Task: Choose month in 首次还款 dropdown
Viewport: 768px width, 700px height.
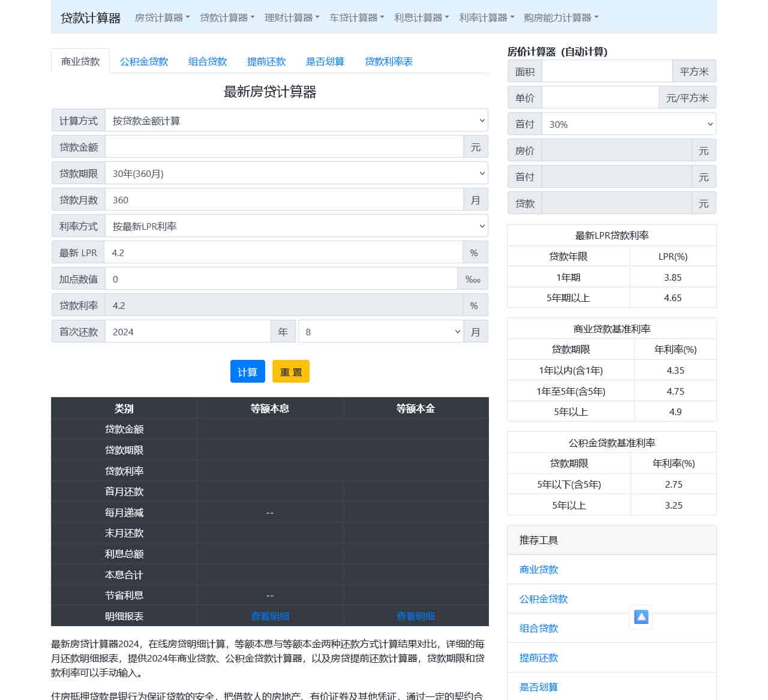Action: click(380, 332)
